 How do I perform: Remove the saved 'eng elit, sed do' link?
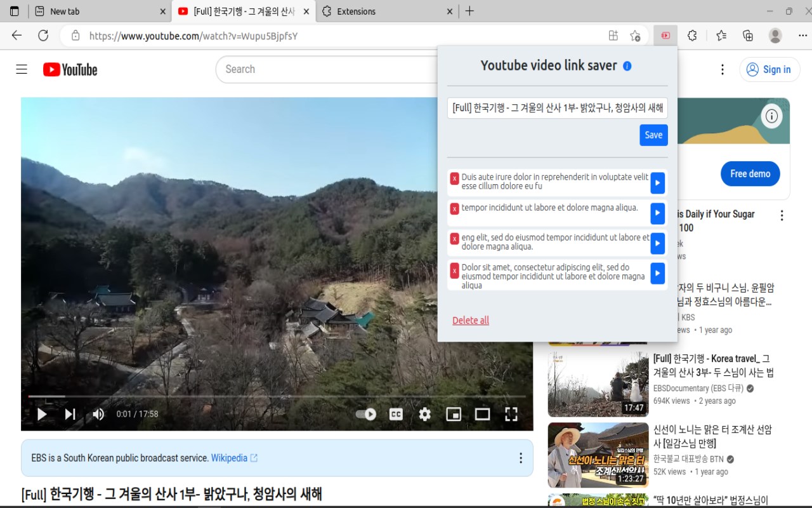[454, 238]
